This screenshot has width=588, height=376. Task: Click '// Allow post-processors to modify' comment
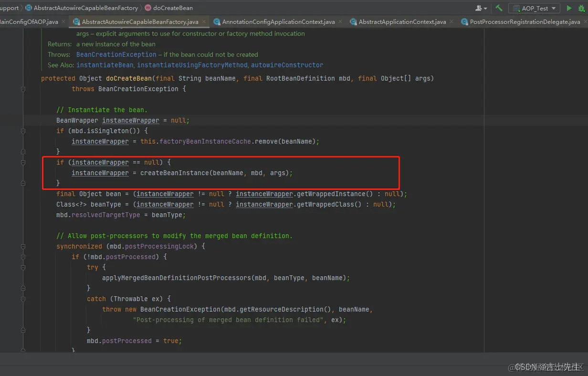[x=175, y=236]
